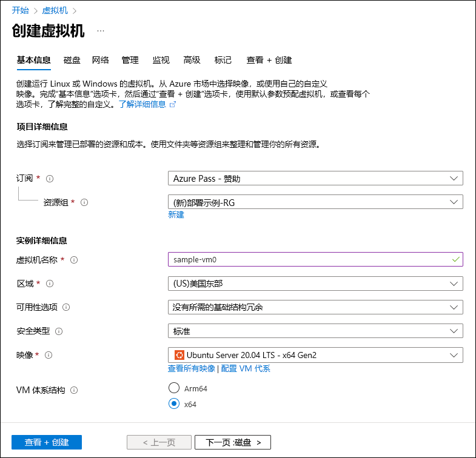Open the 网络 tab
The width and height of the screenshot is (476, 458).
[x=101, y=60]
